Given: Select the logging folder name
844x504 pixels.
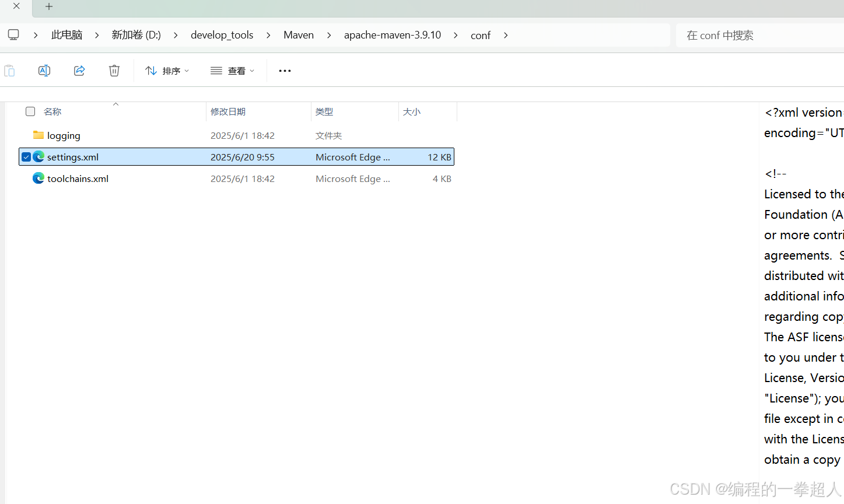Looking at the screenshot, I should (64, 135).
